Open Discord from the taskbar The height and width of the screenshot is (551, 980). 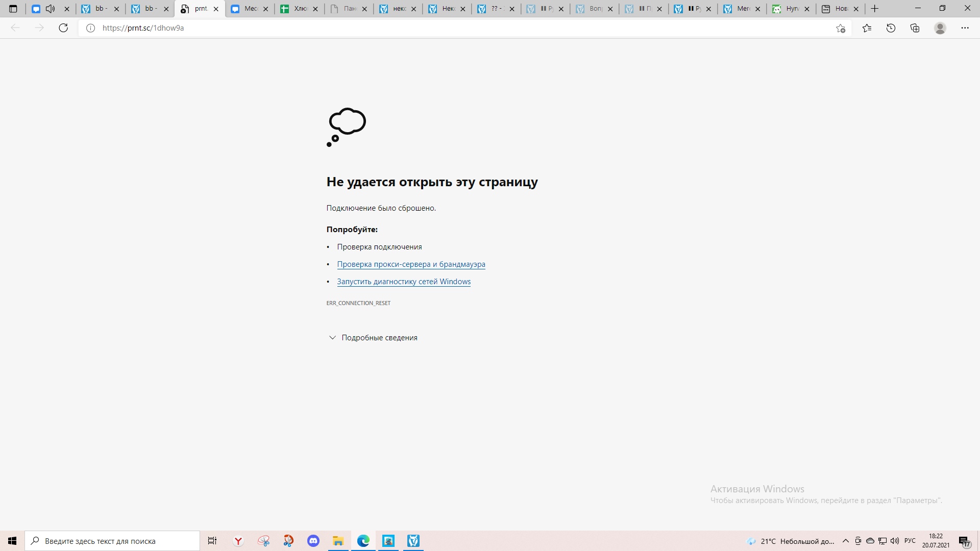[313, 541]
